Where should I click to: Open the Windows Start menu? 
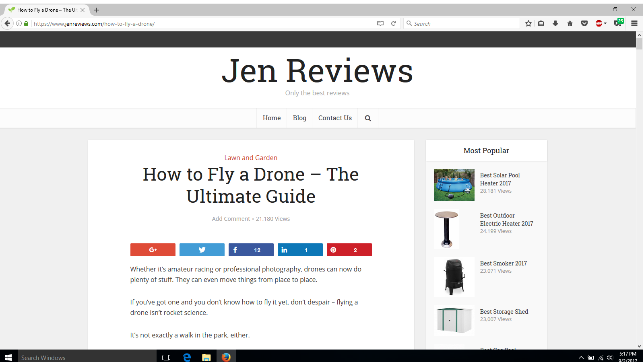coord(8,357)
